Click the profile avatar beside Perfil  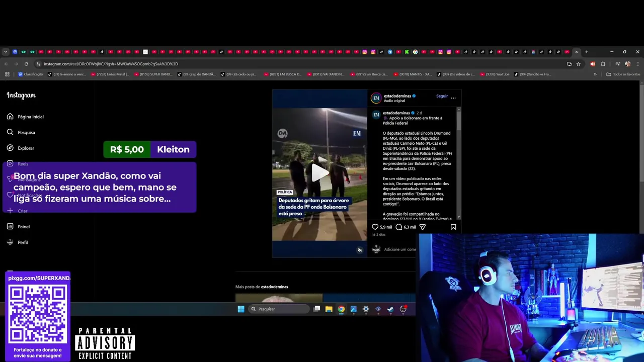(x=10, y=242)
